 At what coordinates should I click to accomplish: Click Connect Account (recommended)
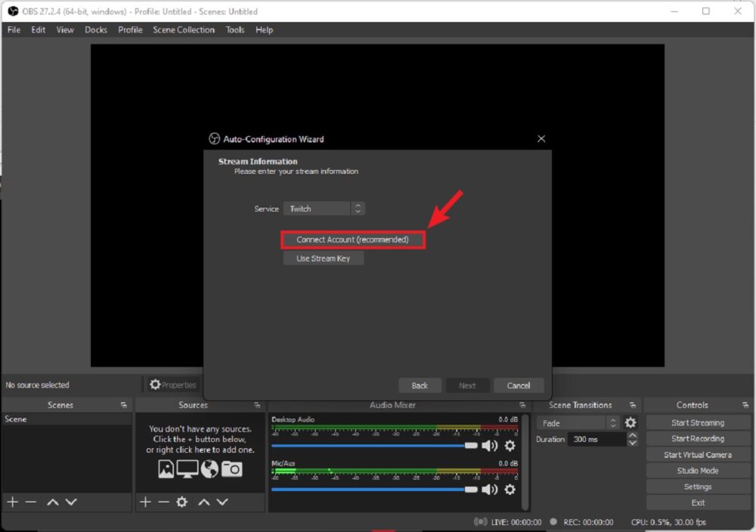pos(352,239)
